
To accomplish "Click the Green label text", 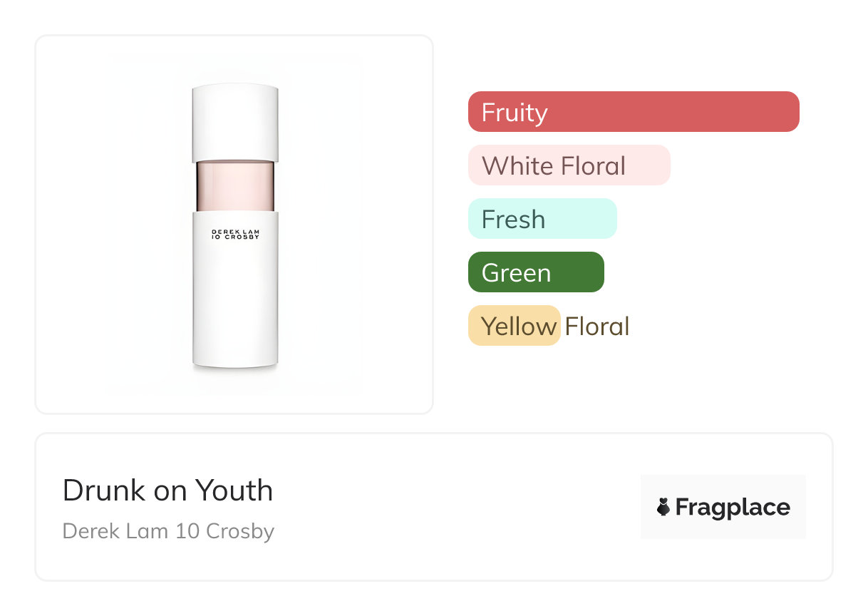I will coord(516,273).
